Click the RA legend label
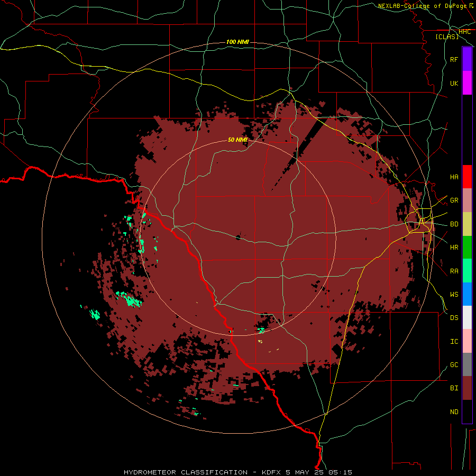The width and height of the screenshot is (476, 476). coord(454,271)
